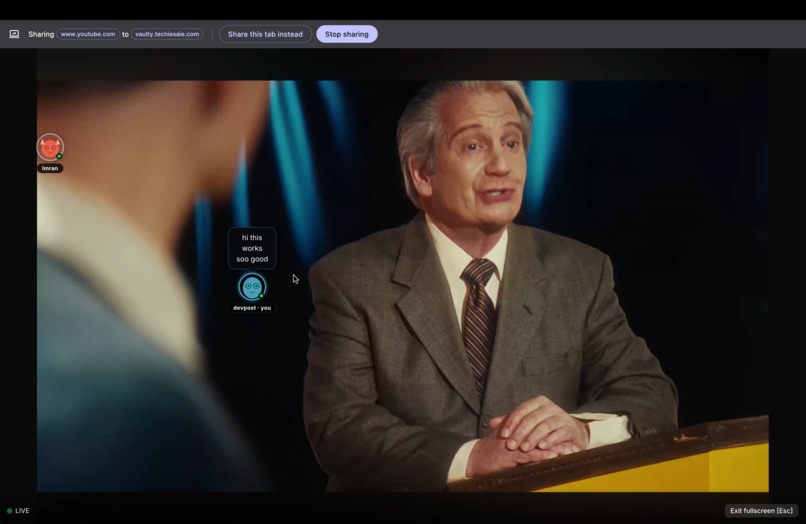Click the "hi this works soo good" chat bubble
Viewport: 806px width, 524px height.
252,248
